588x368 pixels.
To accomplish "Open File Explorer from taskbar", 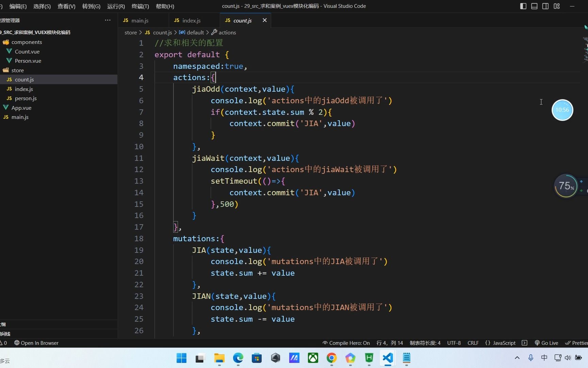I will (219, 358).
